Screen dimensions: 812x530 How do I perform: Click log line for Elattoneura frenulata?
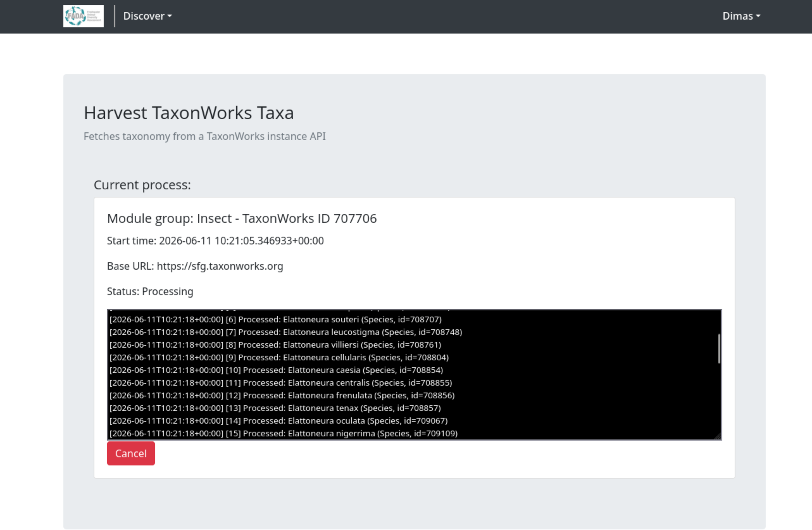(282, 395)
